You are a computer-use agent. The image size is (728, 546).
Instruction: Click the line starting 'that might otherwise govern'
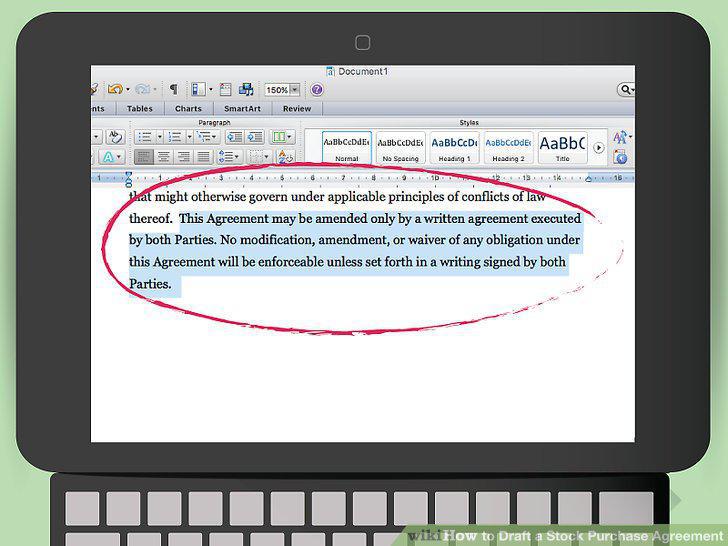338,197
